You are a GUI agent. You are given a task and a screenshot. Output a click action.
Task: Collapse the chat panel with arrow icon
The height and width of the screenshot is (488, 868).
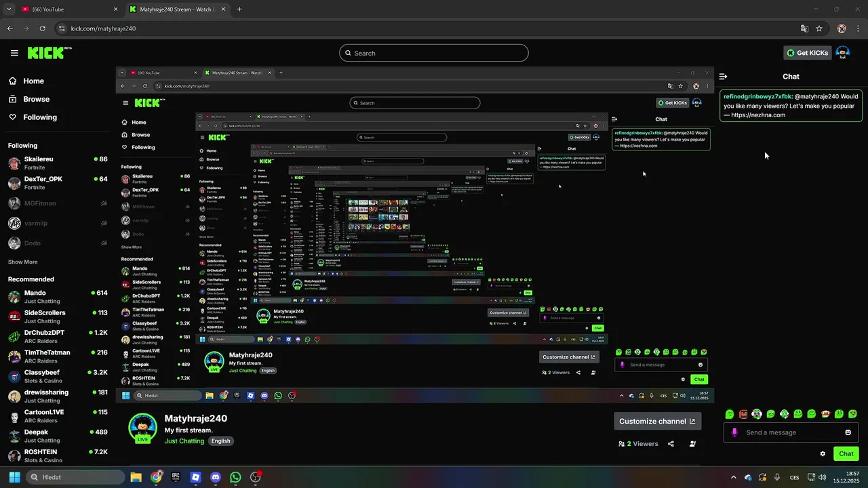pyautogui.click(x=723, y=77)
